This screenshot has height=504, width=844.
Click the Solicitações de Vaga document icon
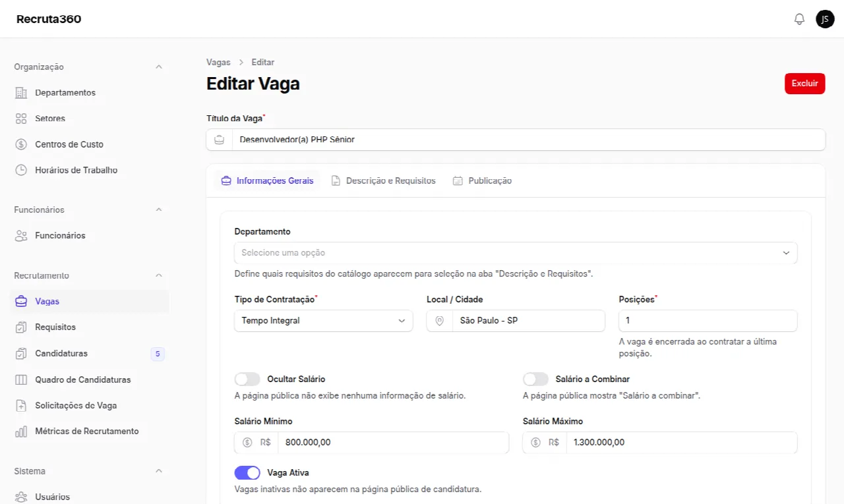pyautogui.click(x=21, y=406)
